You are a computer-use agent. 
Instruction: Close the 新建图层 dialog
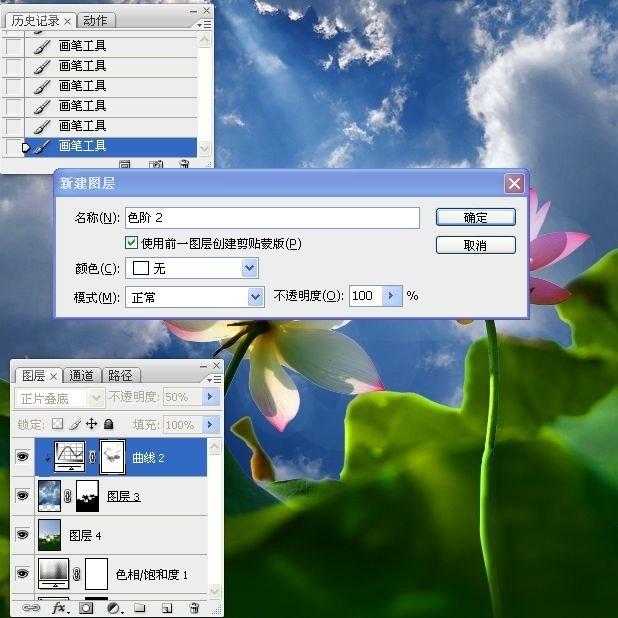514,183
